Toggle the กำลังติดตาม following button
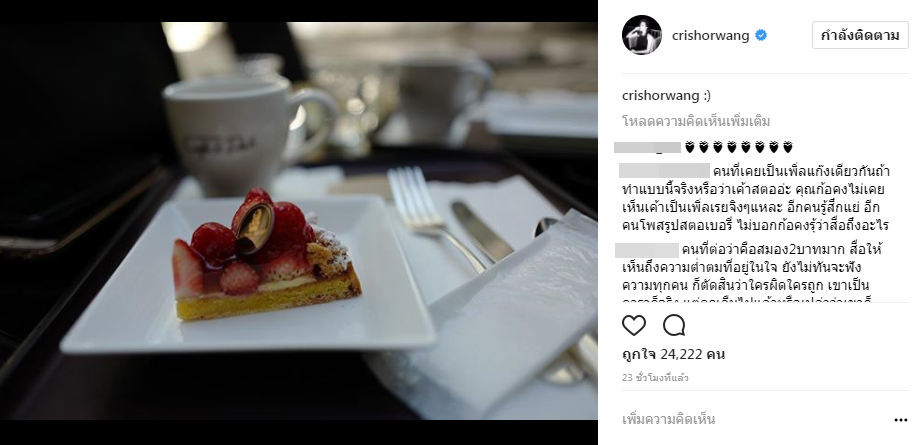This screenshot has height=445, width=916. pos(860,36)
